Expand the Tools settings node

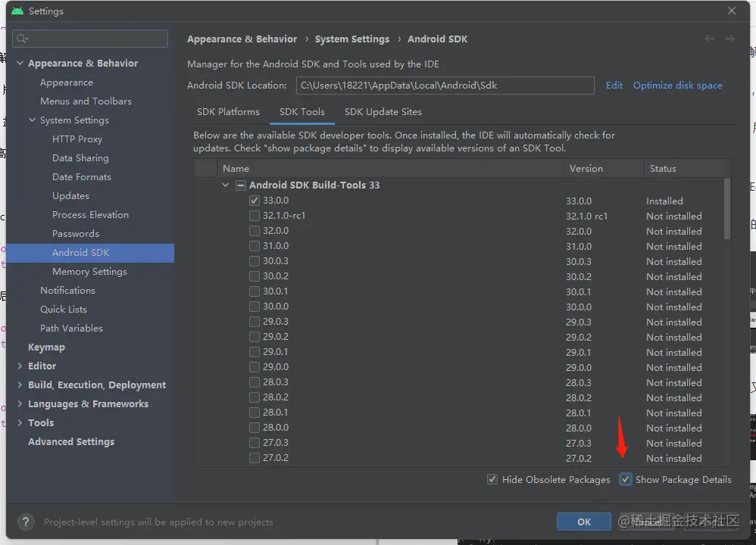[x=20, y=422]
